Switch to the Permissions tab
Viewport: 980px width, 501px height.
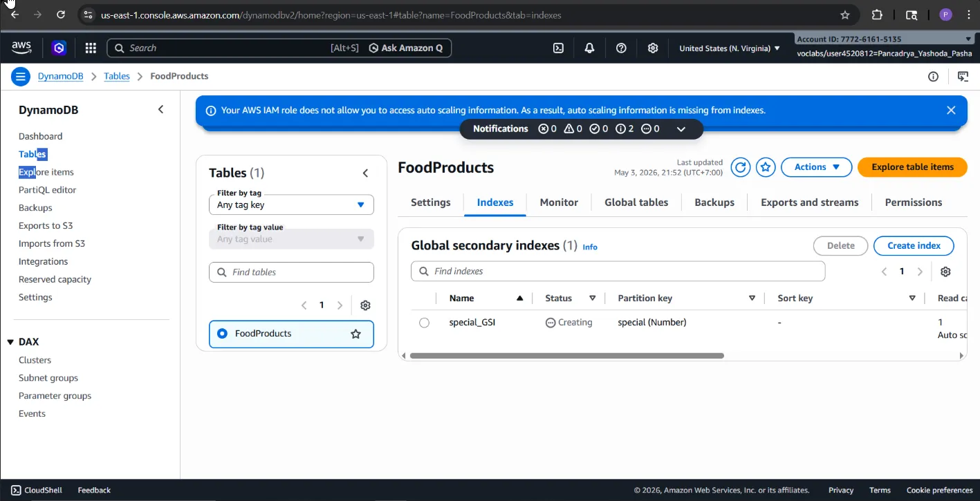tap(914, 202)
